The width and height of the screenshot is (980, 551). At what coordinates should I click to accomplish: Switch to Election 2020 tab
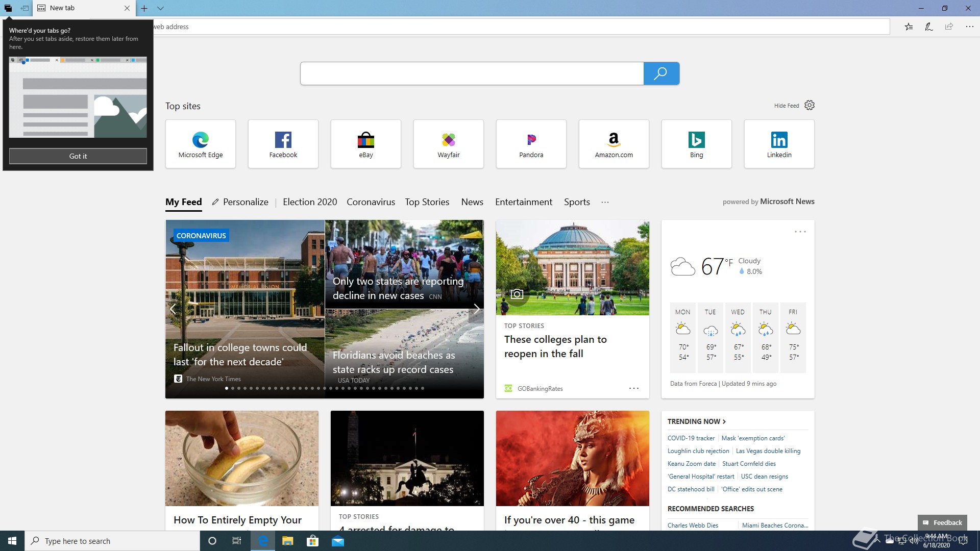(310, 202)
